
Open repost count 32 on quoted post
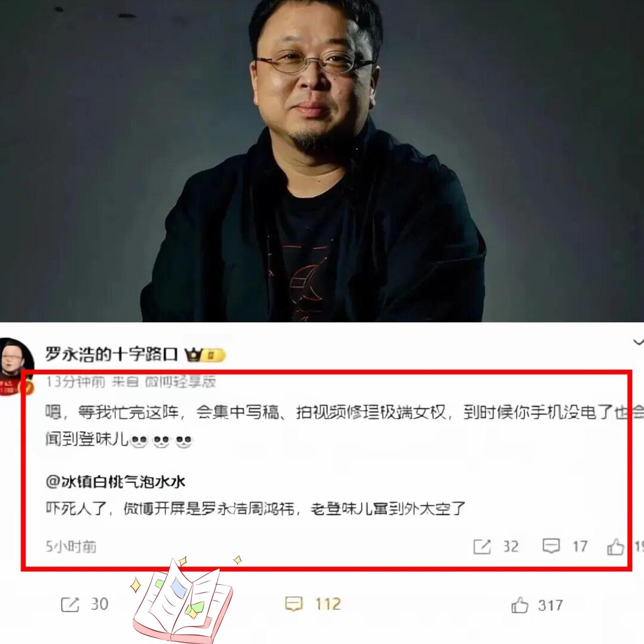[511, 547]
